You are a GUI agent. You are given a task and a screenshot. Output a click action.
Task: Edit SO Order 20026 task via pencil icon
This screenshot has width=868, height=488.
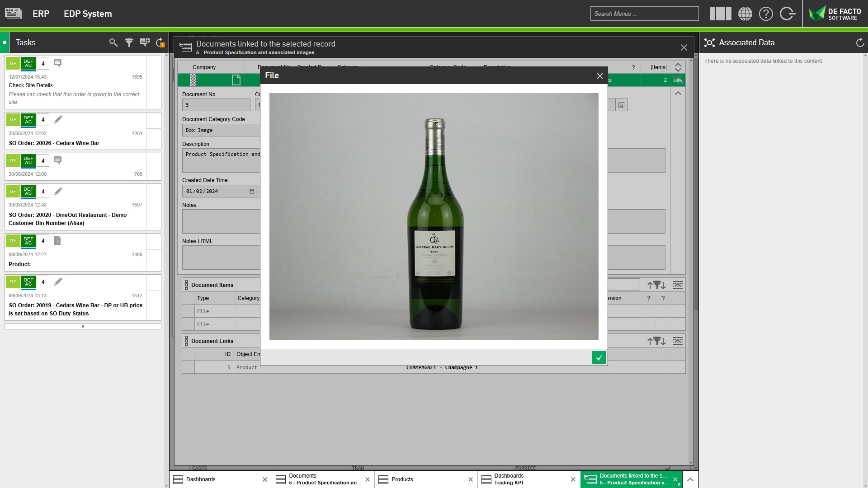tap(58, 119)
